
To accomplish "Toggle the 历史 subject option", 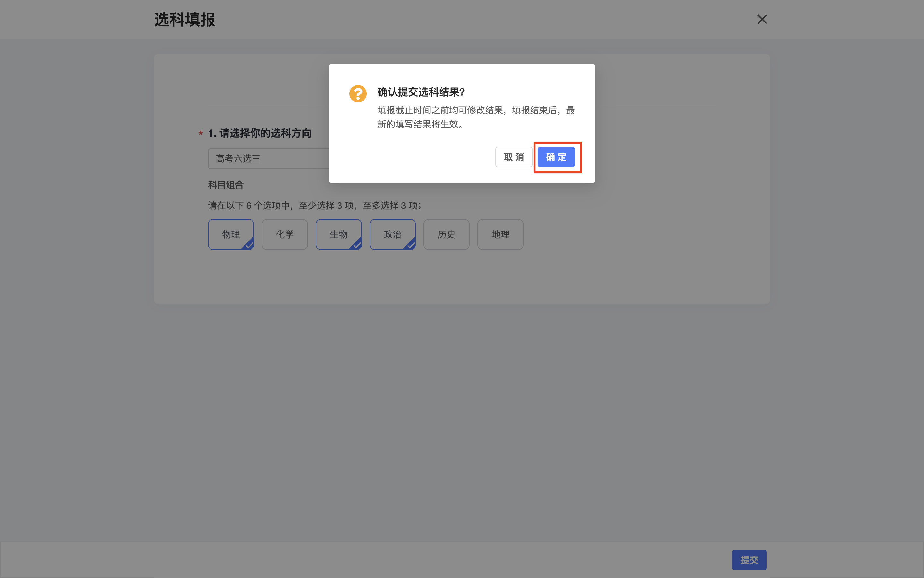I will (446, 234).
